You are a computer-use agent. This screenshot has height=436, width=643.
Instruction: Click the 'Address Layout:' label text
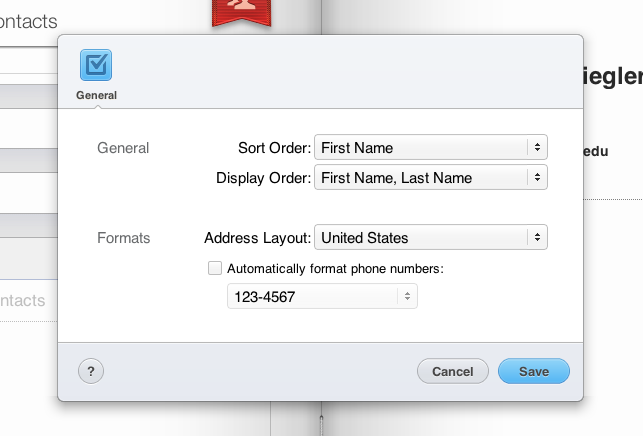pyautogui.click(x=256, y=238)
